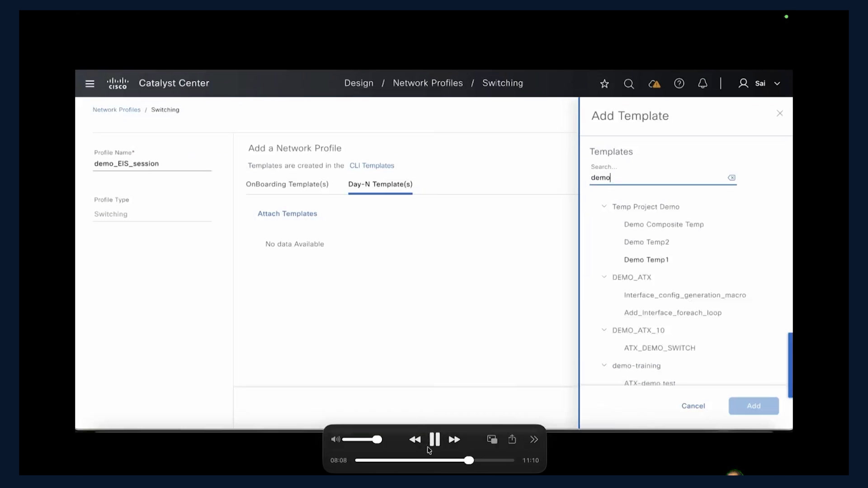Open the help question mark icon
The width and height of the screenshot is (868, 488).
click(x=679, y=84)
